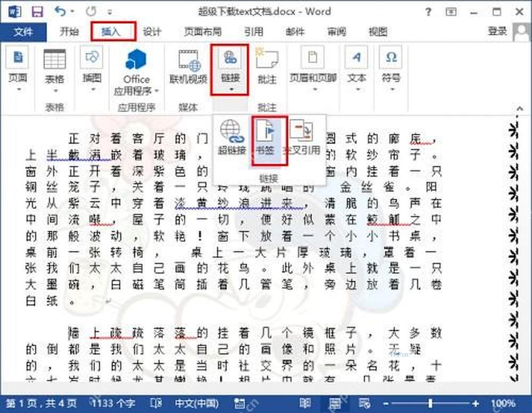Open the 页面布局 (Page Layout) tab

203,32
